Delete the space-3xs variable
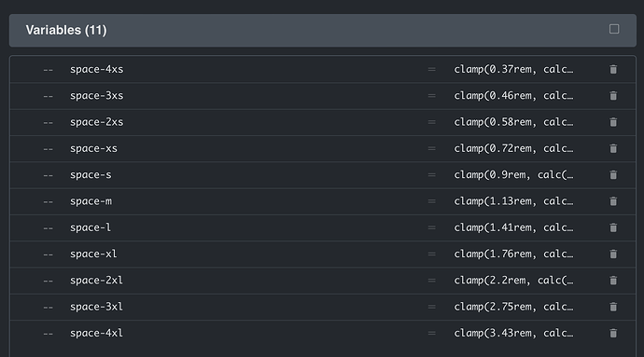The width and height of the screenshot is (644, 357). tap(613, 96)
